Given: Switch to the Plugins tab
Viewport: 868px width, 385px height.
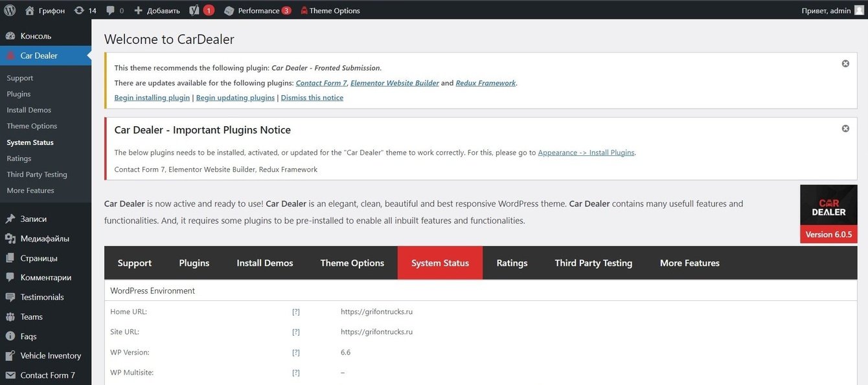Looking at the screenshot, I should point(194,263).
